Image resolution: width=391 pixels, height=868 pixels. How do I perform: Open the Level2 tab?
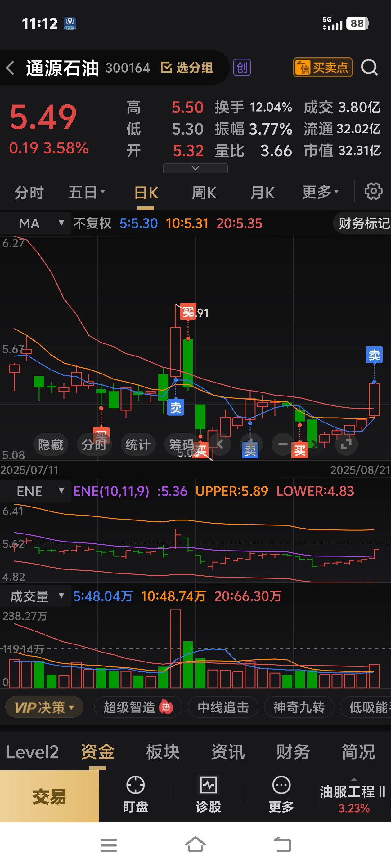click(x=32, y=752)
